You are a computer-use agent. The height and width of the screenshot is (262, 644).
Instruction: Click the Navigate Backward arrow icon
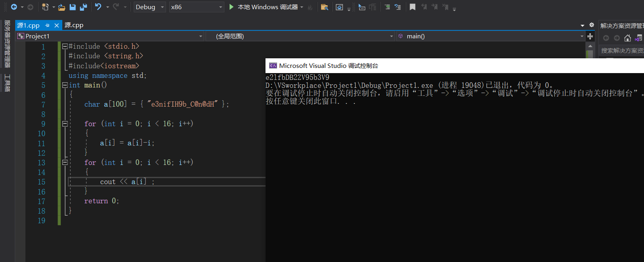tap(14, 7)
